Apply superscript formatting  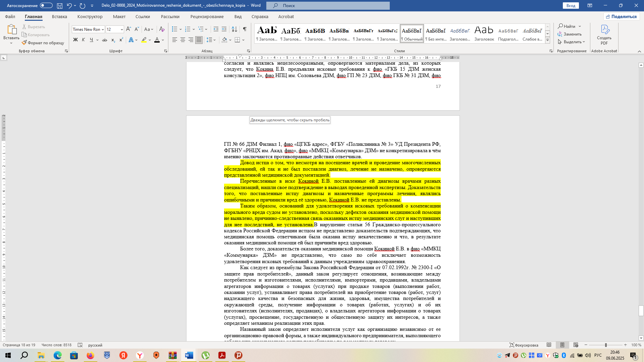click(x=121, y=40)
